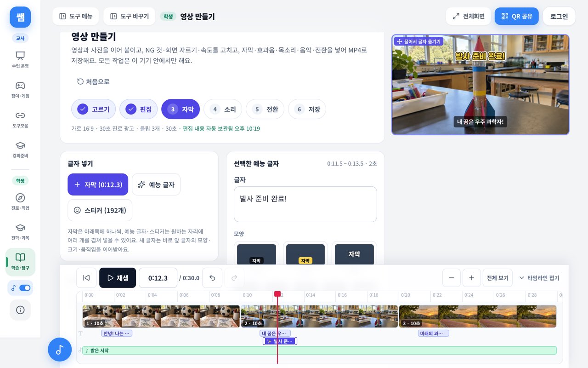Select the 밝은 시작 music track
The width and height of the screenshot is (588, 368).
(x=319, y=351)
